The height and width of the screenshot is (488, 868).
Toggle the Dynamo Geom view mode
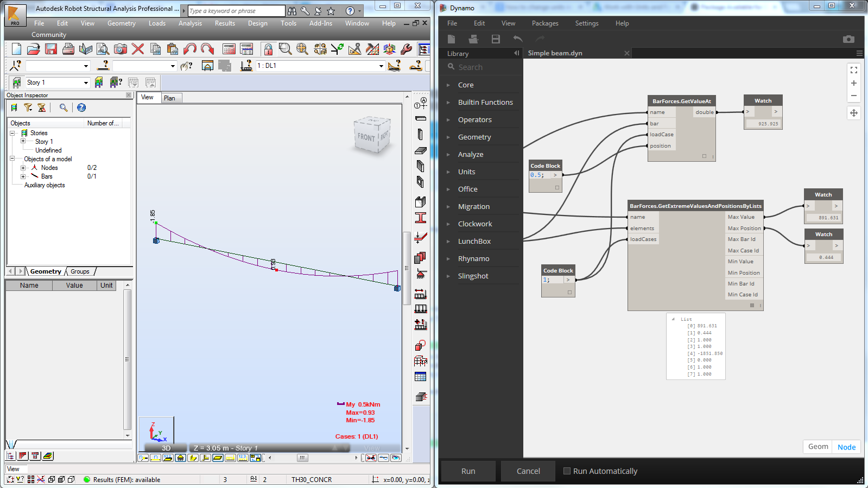pos(818,447)
